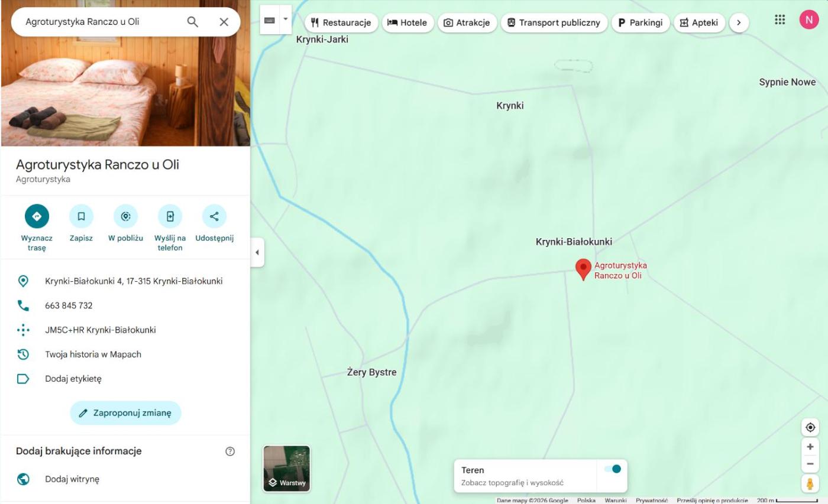The image size is (828, 504).
Task: Click the red Agroturystyka map pin
Action: click(583, 269)
